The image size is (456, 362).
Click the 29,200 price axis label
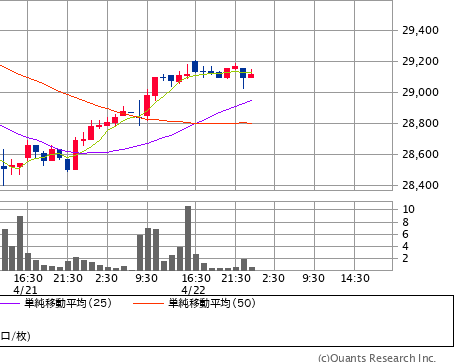tap(420, 61)
